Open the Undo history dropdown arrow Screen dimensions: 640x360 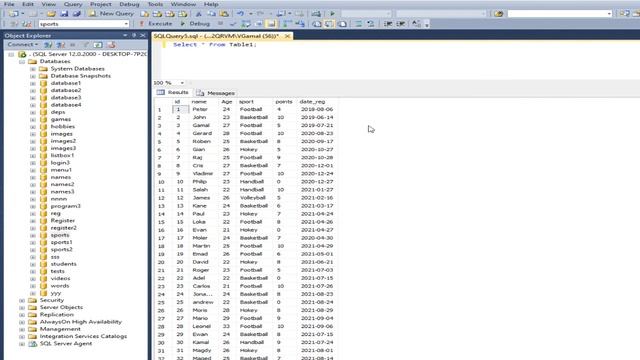coord(250,13)
